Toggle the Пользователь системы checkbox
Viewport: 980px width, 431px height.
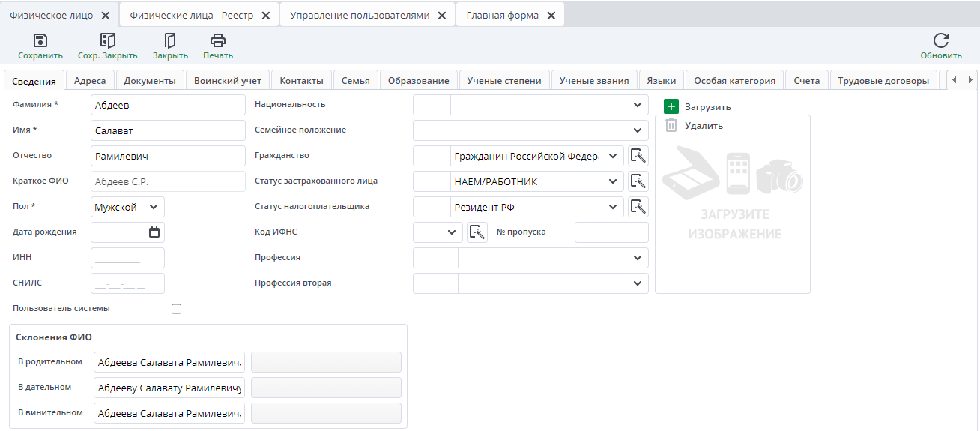(x=177, y=309)
